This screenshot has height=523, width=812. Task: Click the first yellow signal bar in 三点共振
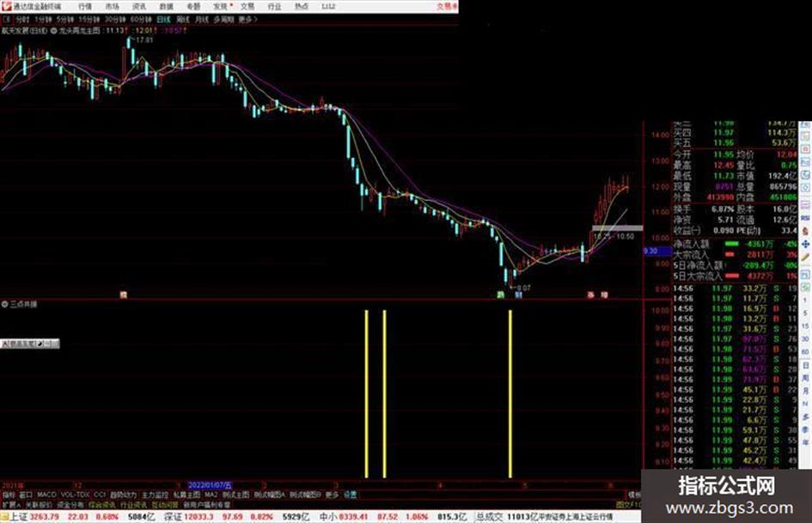coord(367,393)
